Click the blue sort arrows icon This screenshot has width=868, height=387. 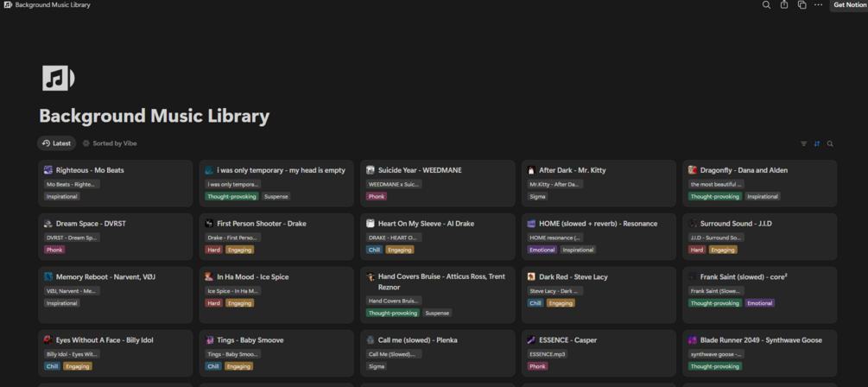click(x=817, y=144)
